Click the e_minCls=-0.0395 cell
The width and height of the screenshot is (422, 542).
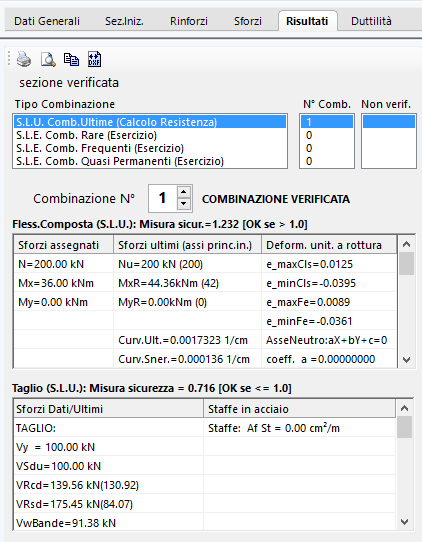pyautogui.click(x=329, y=283)
